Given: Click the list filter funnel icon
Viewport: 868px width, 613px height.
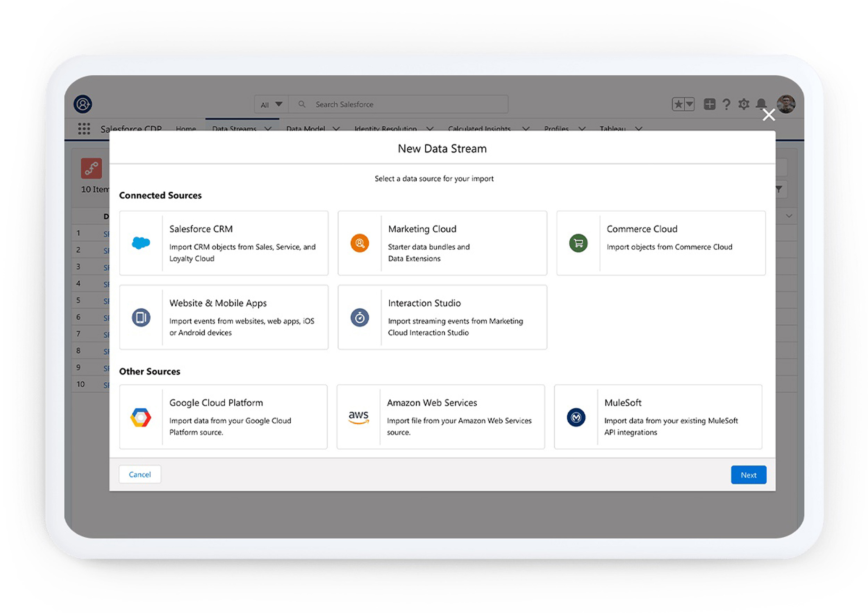Looking at the screenshot, I should click(779, 189).
